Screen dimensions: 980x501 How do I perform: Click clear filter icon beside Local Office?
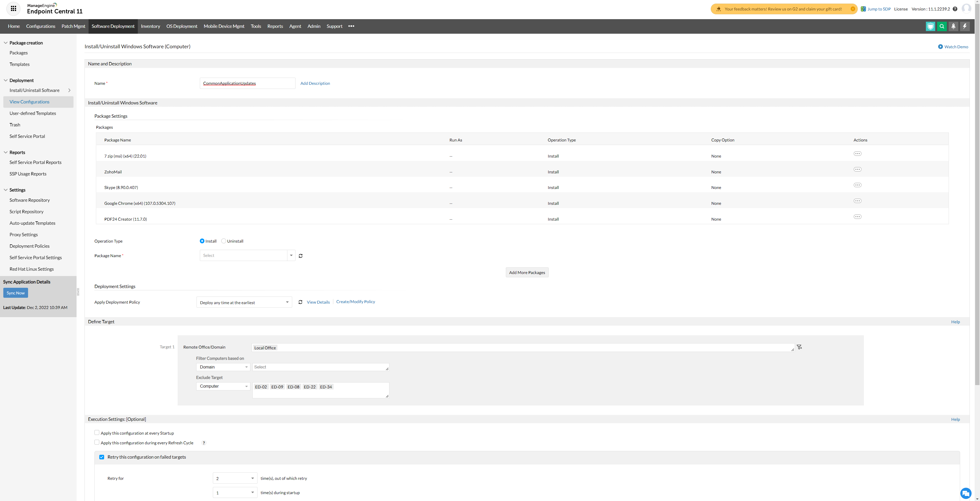tap(799, 347)
